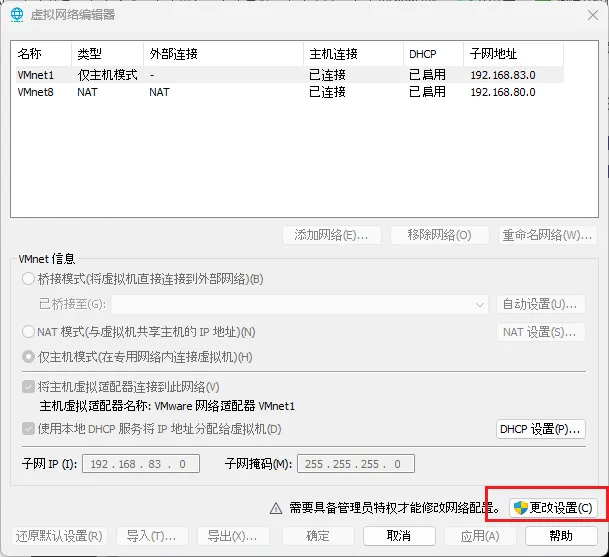Click the 自动设置(U) button
609x557 pixels.
(541, 304)
